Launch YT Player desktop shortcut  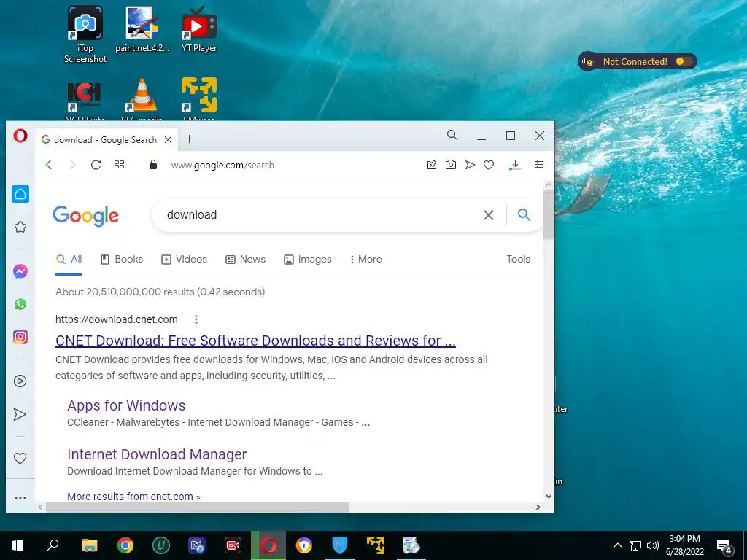point(198,29)
